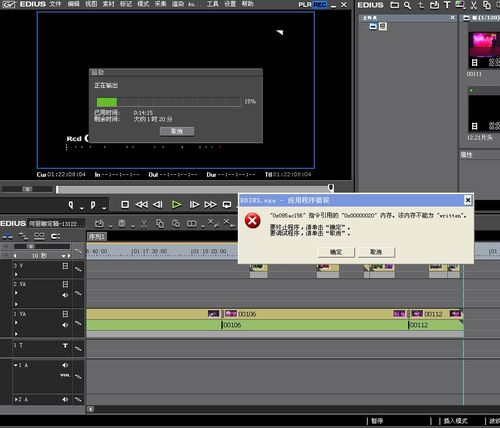Click 取消 in the render progress dialog
Screen dimensions: 500x428
[x=177, y=131]
